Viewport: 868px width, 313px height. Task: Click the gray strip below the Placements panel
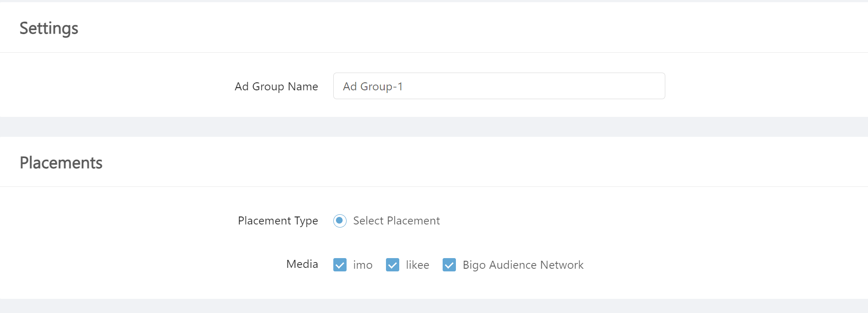click(x=434, y=306)
